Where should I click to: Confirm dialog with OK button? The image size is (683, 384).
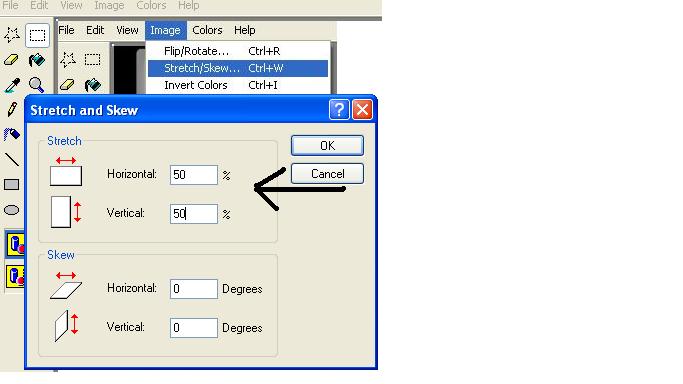click(x=327, y=145)
